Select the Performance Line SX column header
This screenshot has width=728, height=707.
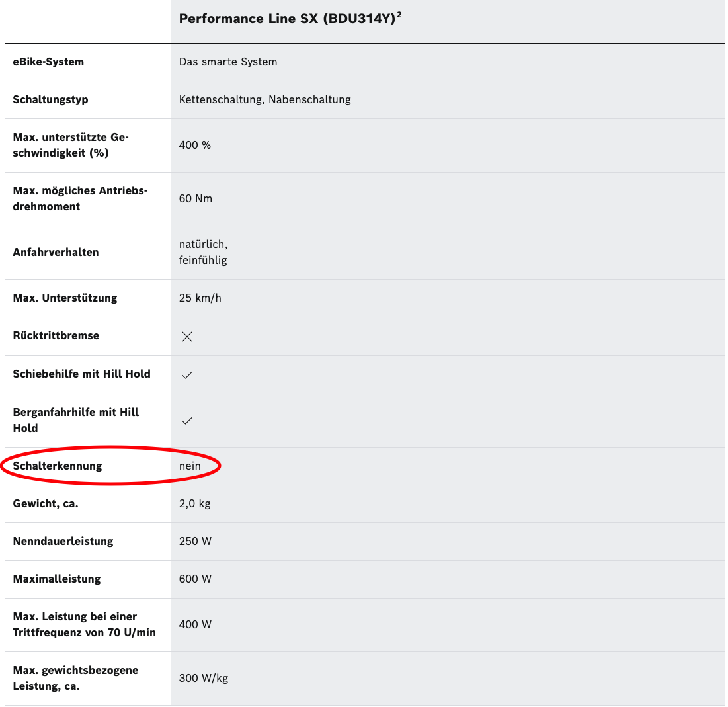[x=288, y=19]
